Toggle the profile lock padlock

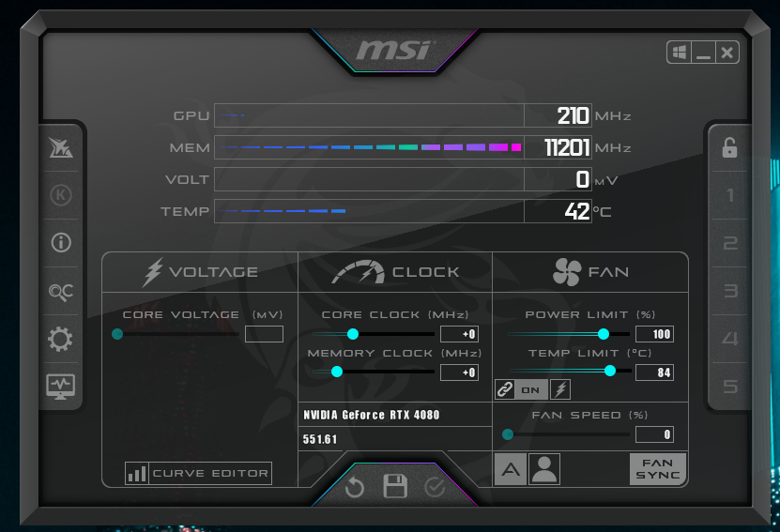coord(729,147)
